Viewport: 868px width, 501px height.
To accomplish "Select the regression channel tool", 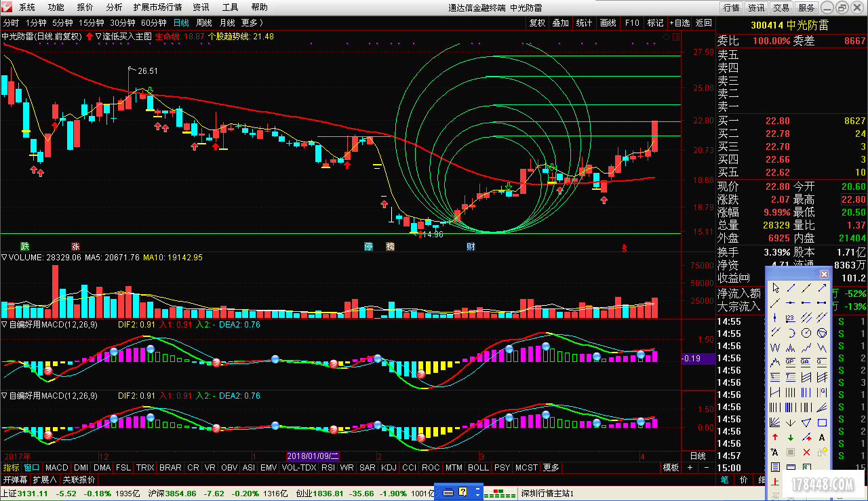I will click(806, 376).
